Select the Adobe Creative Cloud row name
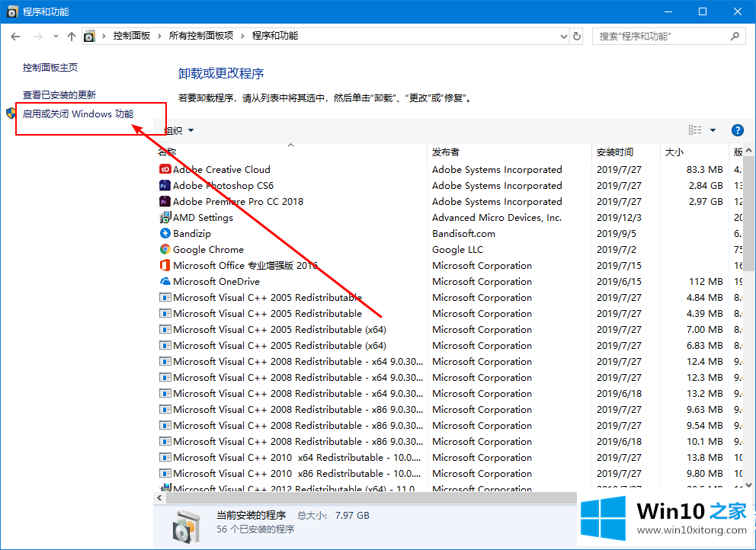Image resolution: width=756 pixels, height=550 pixels. pyautogui.click(x=221, y=169)
